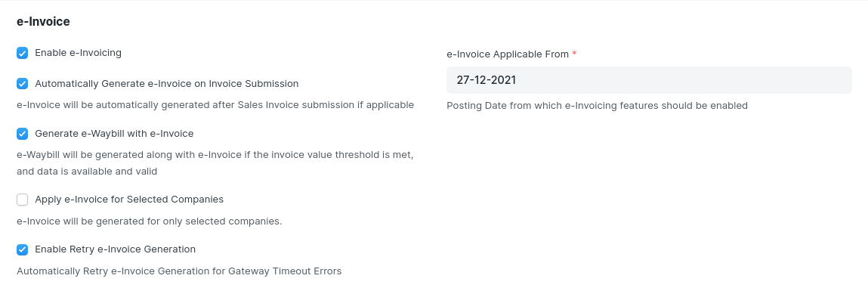Click the red required asterisk beside Applicable From
The image size is (868, 291).
574,54
